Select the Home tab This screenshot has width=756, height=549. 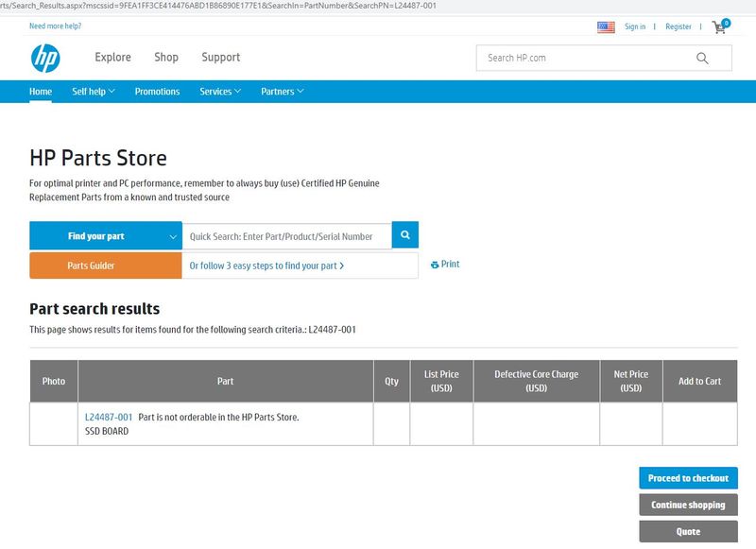tap(41, 92)
